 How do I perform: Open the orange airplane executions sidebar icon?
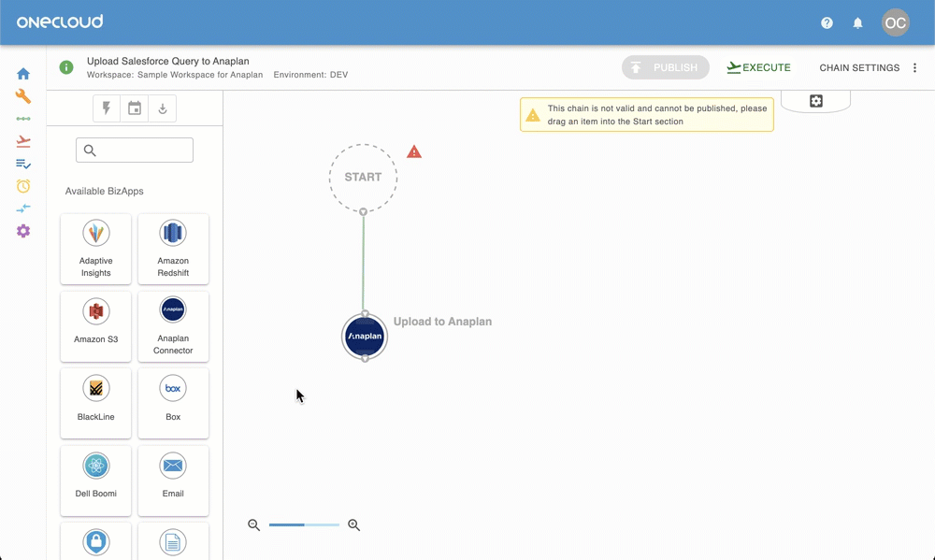[x=23, y=141]
